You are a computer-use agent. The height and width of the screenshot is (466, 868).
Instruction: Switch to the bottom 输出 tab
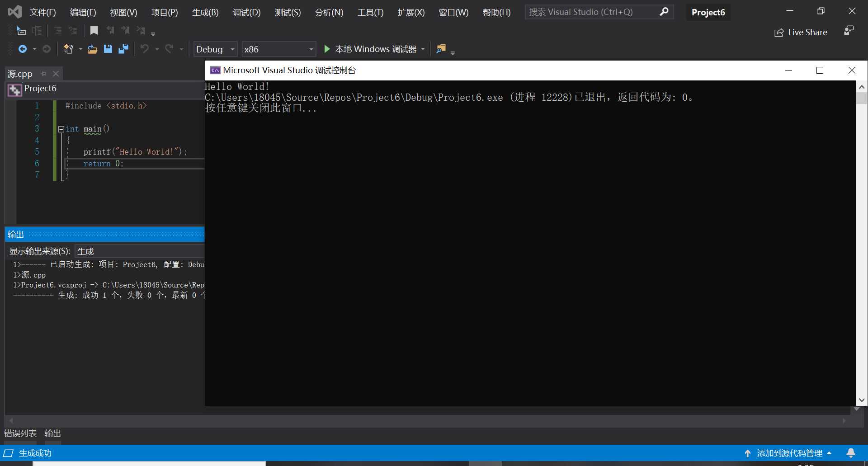coord(53,433)
